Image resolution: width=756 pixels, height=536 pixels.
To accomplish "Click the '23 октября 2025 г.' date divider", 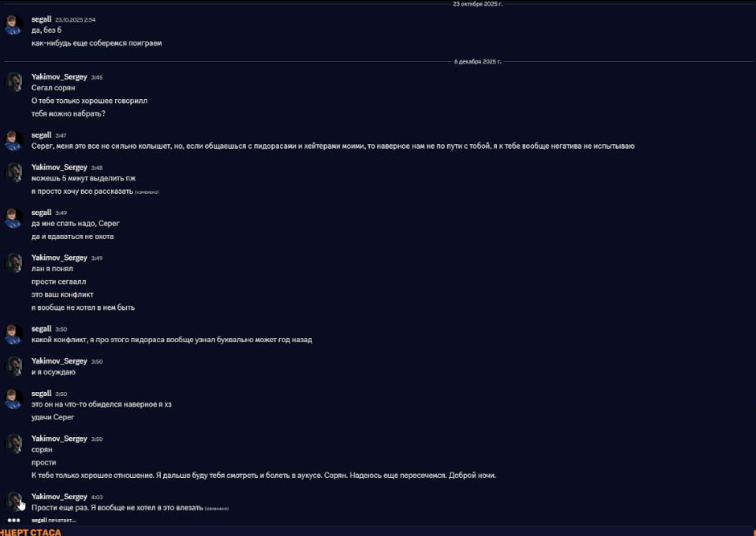I will (478, 4).
